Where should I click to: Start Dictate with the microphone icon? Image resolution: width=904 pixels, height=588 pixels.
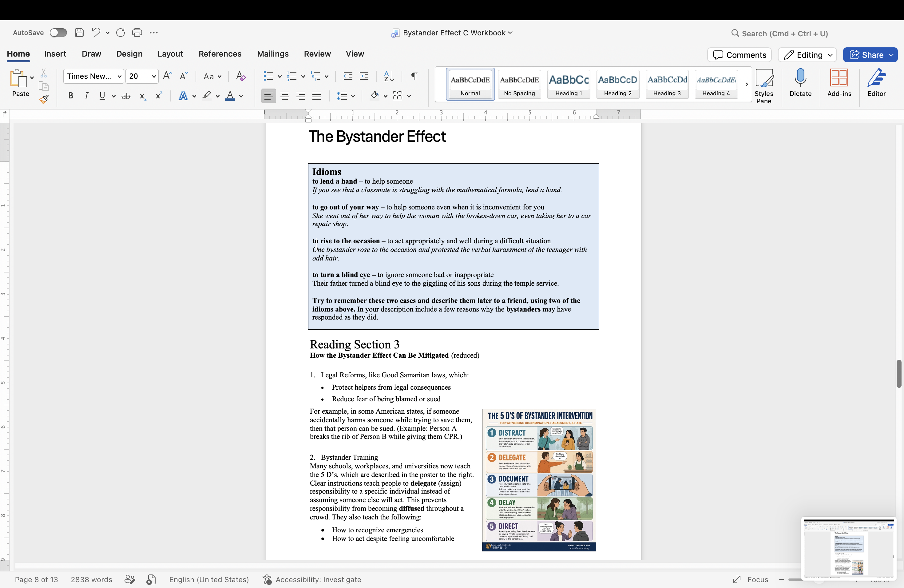click(x=800, y=82)
